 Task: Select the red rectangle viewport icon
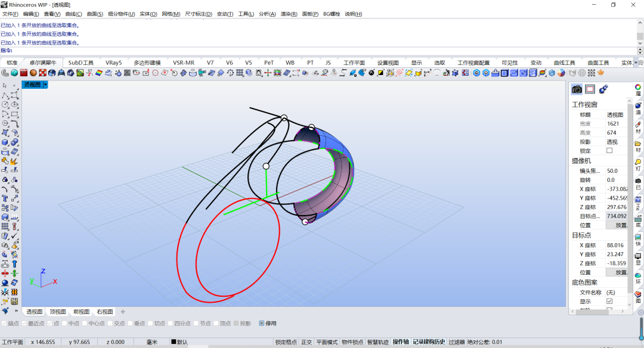[590, 89]
